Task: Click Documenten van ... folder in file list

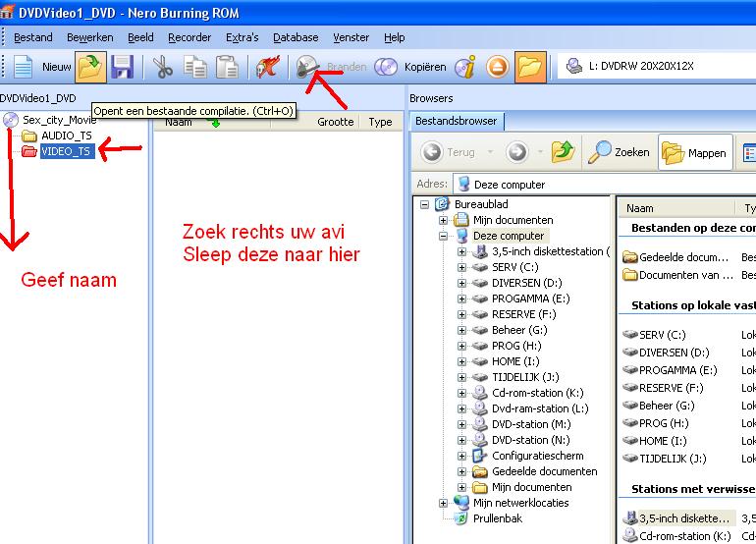Action: coord(677,275)
